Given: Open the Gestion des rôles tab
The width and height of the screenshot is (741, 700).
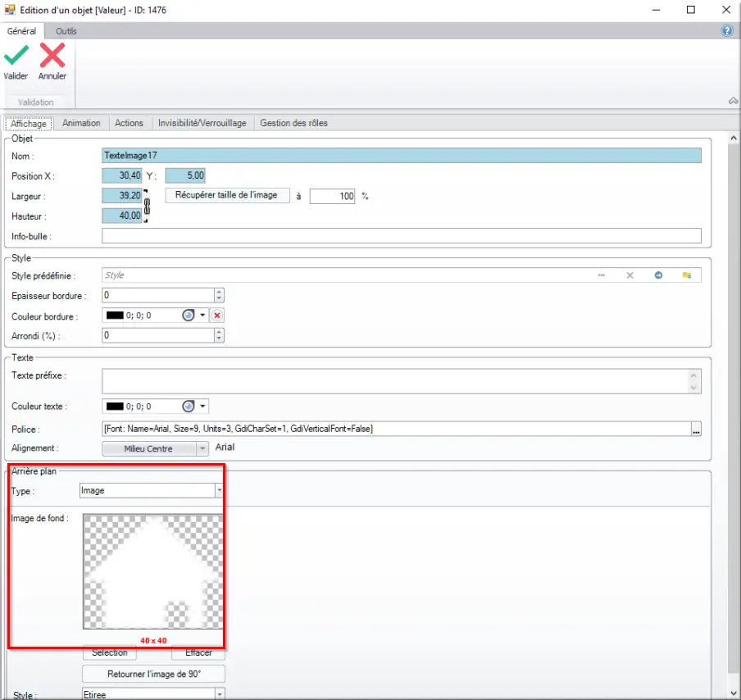Looking at the screenshot, I should click(x=293, y=123).
